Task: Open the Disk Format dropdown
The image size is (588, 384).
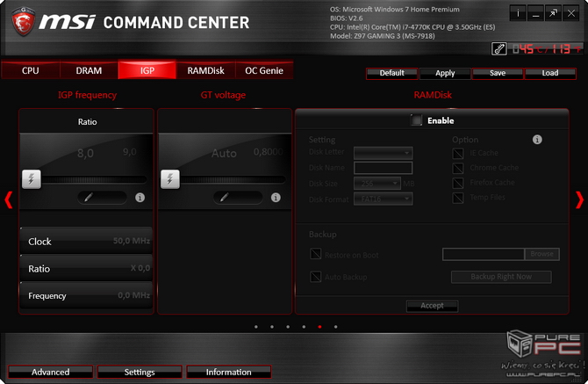Action: tap(384, 199)
